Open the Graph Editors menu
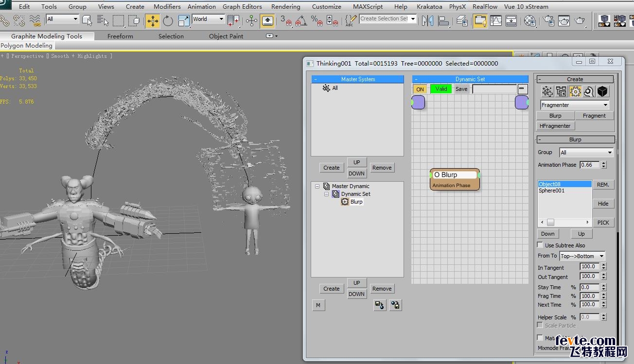634x364 pixels. pyautogui.click(x=242, y=6)
